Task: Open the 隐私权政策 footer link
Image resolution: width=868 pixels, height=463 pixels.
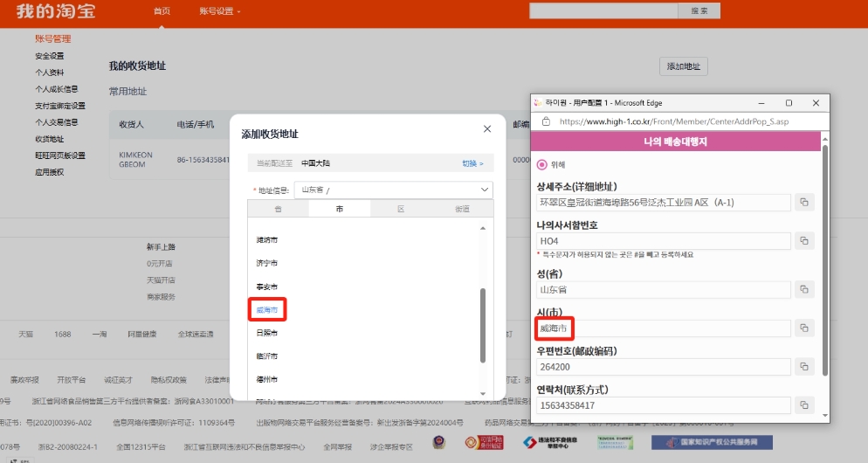Action: pyautogui.click(x=169, y=380)
